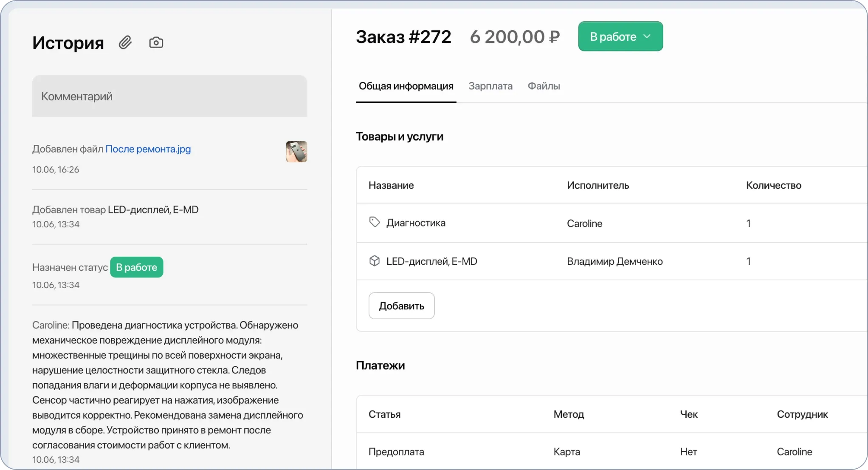Click the tag icon beside Диагностика
Screen dimensions: 868x470
pyautogui.click(x=374, y=222)
